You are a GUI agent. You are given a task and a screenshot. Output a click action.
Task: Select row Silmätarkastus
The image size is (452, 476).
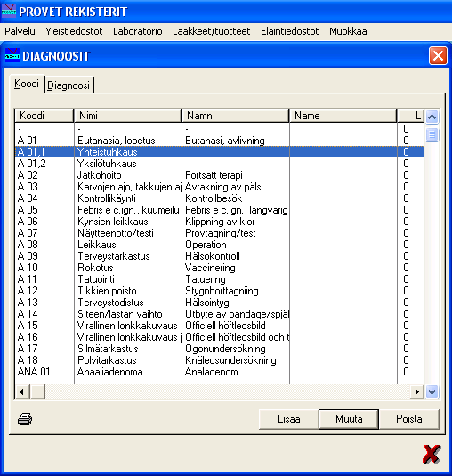220,349
